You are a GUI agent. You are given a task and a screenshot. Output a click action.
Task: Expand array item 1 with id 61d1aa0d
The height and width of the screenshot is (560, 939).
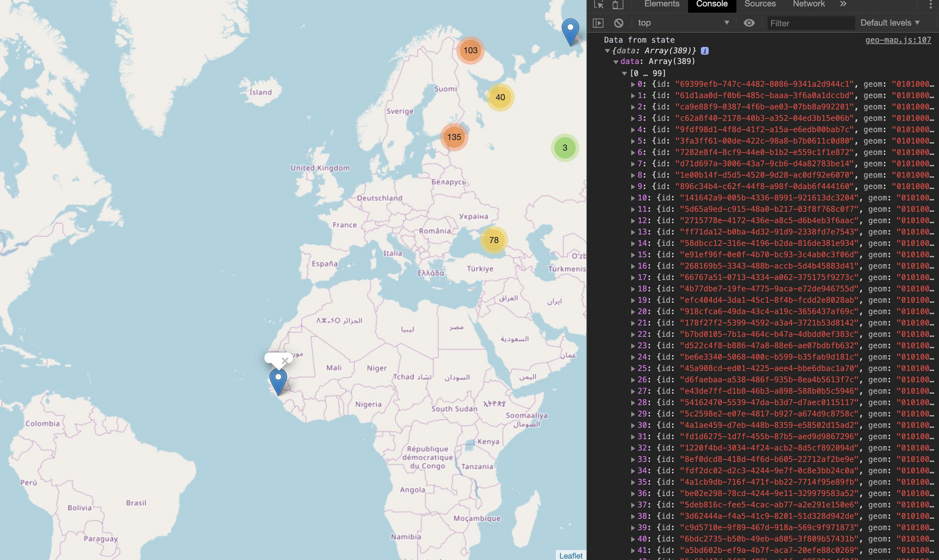(x=633, y=96)
